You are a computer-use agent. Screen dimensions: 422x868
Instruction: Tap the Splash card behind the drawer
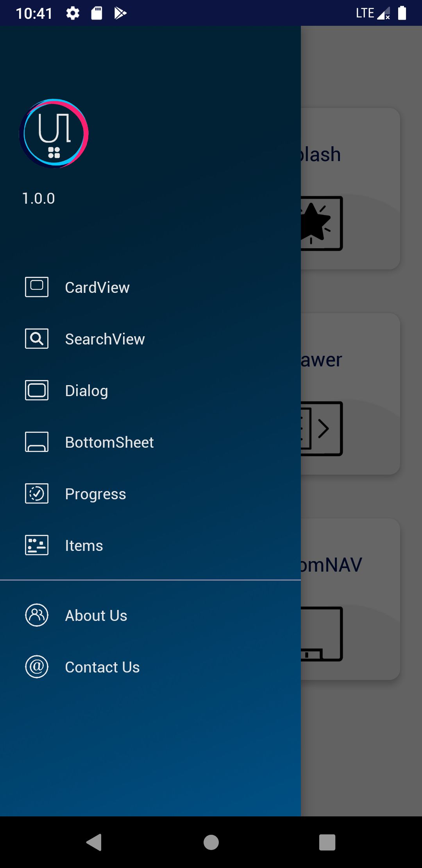tap(350, 188)
